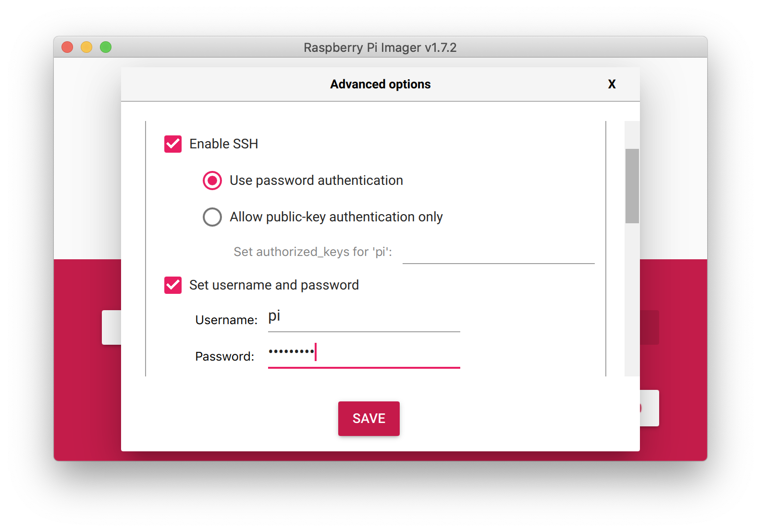The height and width of the screenshot is (532, 761).
Task: Click the scrollbar track above the thumb
Action: click(632, 134)
